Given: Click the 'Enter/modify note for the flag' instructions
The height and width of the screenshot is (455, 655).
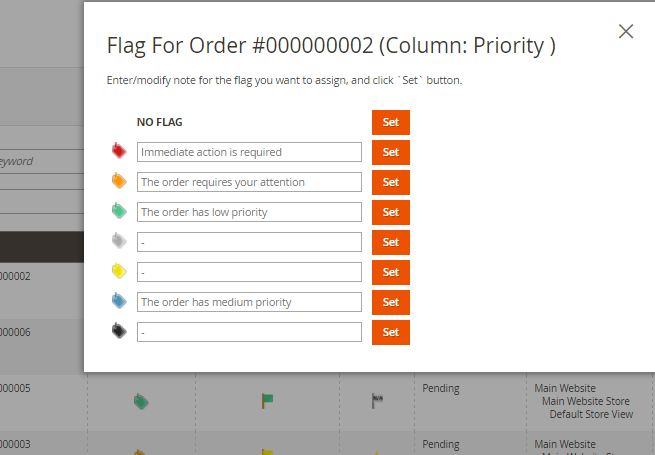Looking at the screenshot, I should pos(284,80).
